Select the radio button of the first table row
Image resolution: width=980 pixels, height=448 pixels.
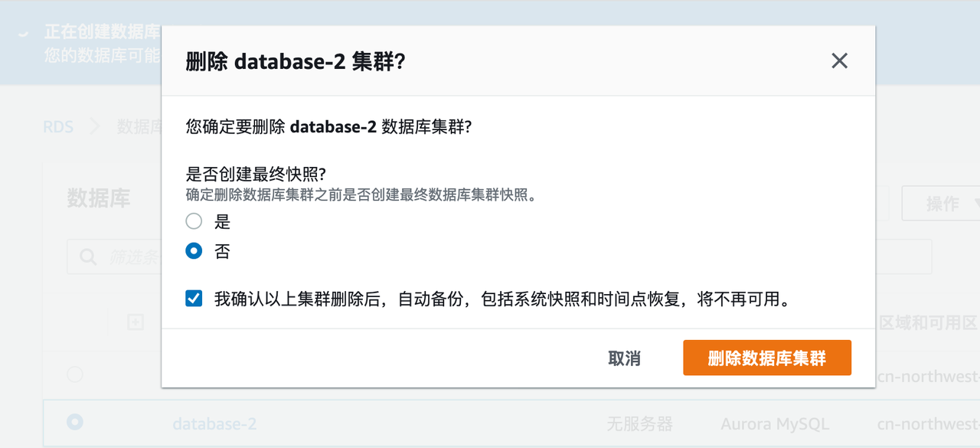point(74,374)
